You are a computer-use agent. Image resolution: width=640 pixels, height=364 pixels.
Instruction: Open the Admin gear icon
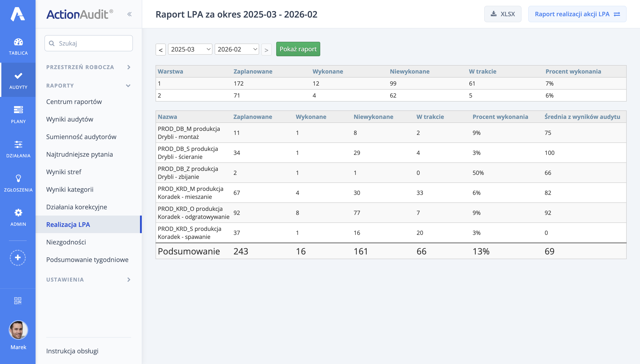(18, 213)
